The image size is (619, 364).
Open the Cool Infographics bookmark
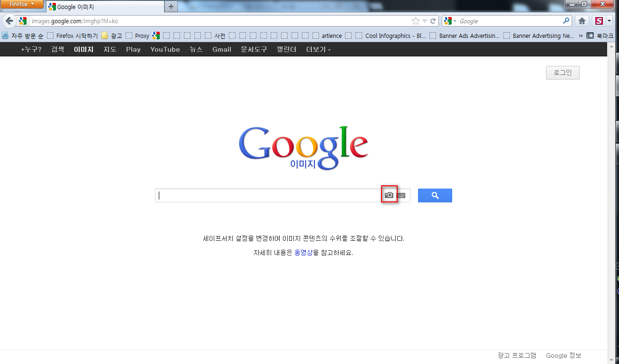(391, 36)
